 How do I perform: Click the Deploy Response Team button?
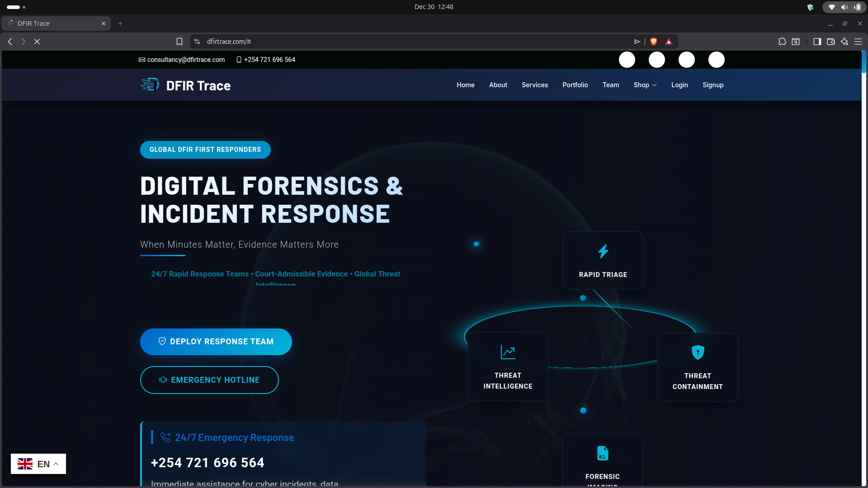point(216,342)
